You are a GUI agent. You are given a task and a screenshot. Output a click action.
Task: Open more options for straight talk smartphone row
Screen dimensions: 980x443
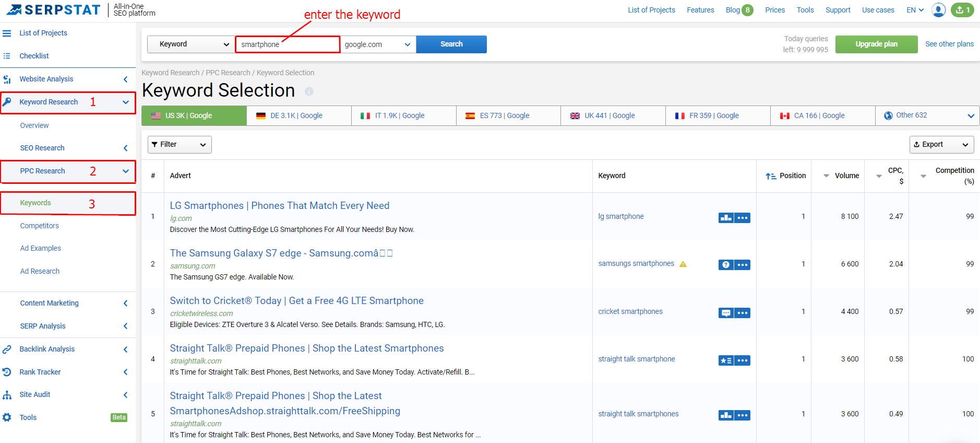click(x=743, y=360)
